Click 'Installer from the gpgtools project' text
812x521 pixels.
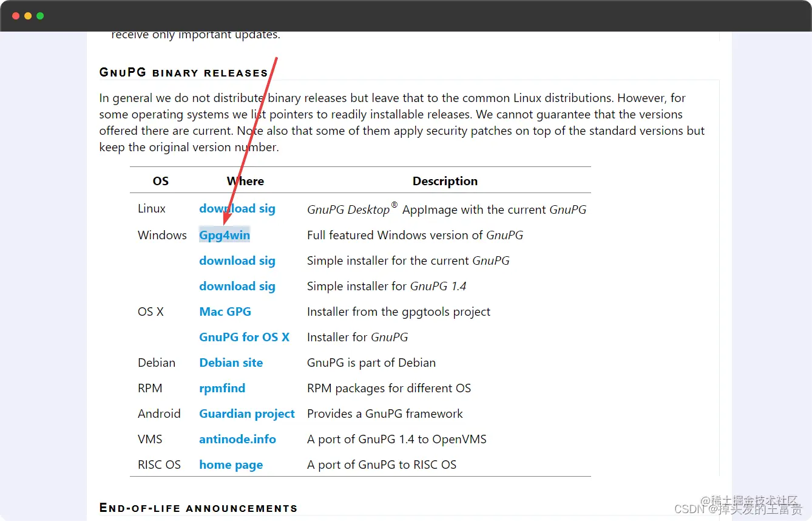399,312
